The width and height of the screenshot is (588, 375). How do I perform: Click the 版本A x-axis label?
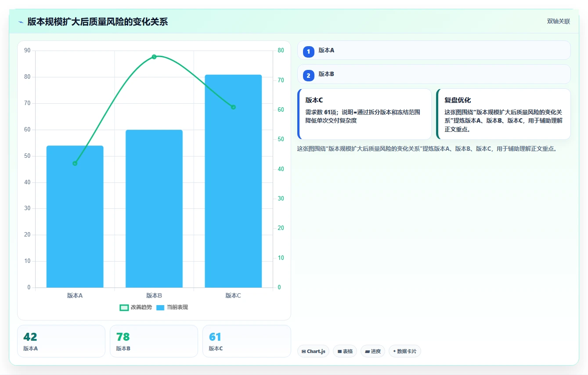[75, 295]
